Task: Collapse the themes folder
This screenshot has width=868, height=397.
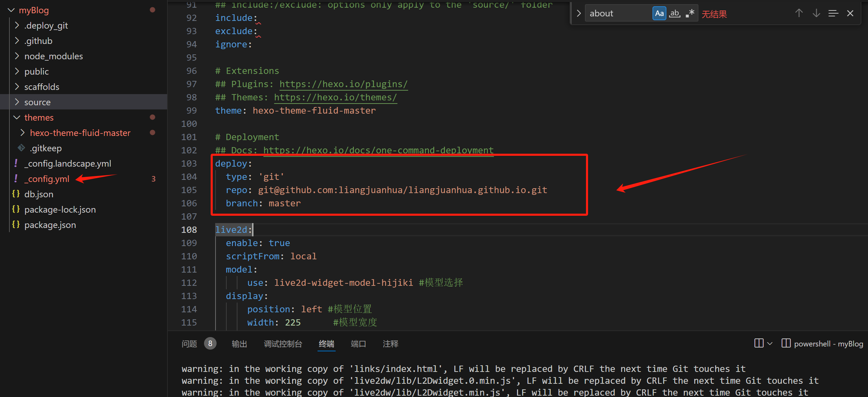Action: (17, 117)
